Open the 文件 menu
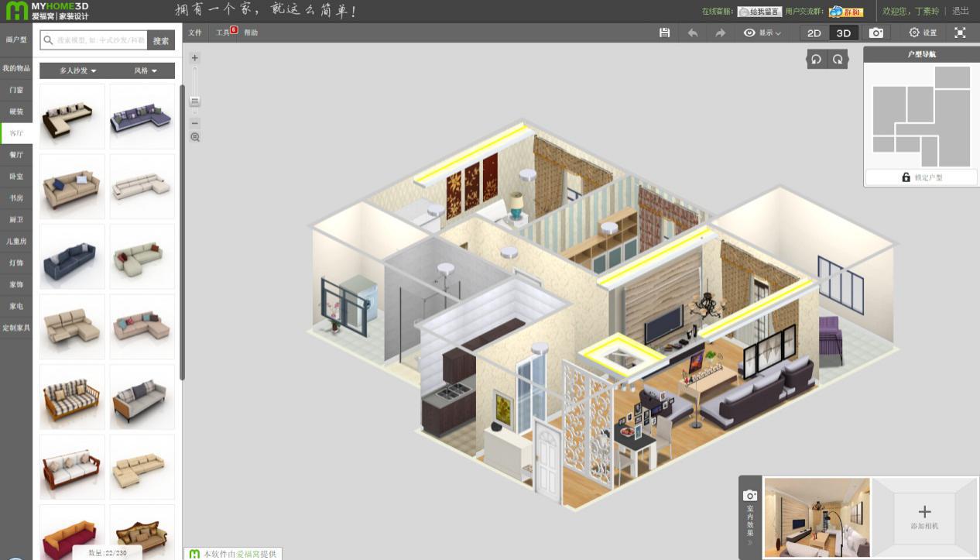This screenshot has width=980, height=560. (x=195, y=33)
